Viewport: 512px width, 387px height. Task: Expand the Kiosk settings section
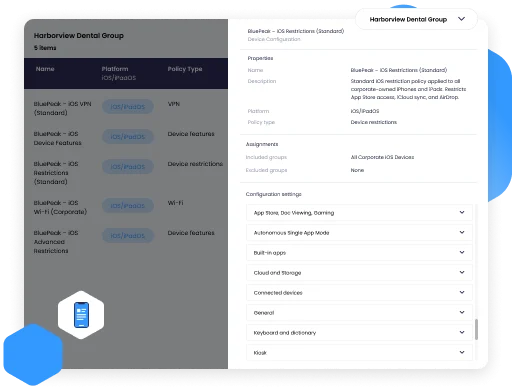359,352
